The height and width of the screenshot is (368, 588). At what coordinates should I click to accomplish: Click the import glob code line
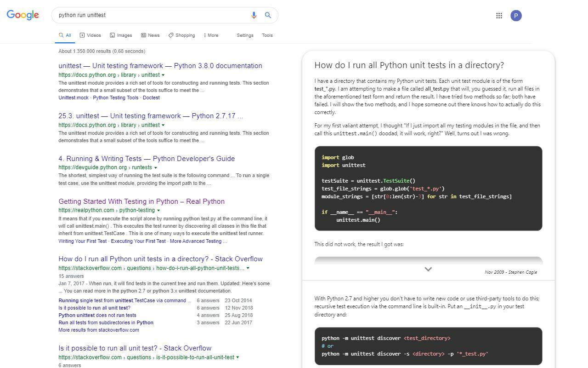click(x=338, y=157)
